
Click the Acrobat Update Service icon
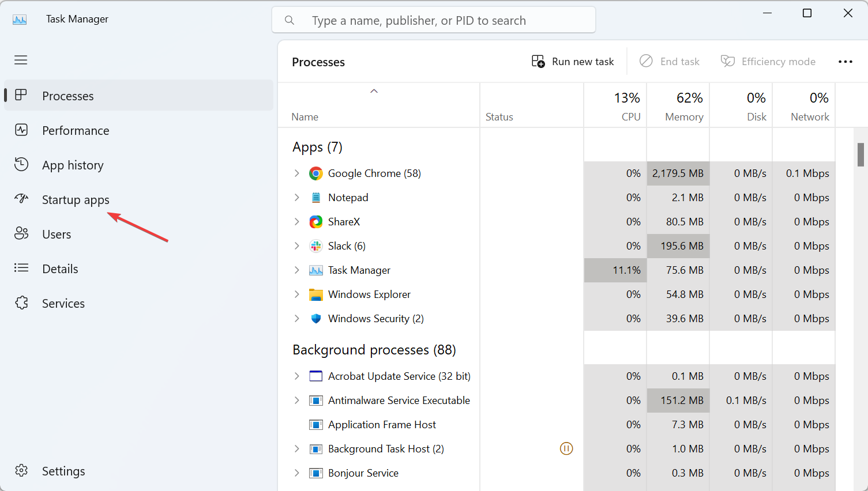(x=316, y=376)
